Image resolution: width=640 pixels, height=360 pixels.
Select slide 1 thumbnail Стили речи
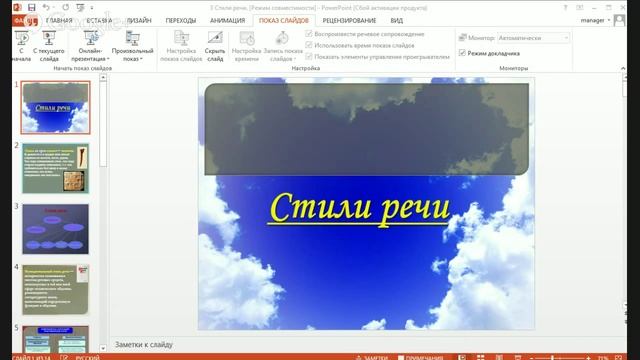56,107
